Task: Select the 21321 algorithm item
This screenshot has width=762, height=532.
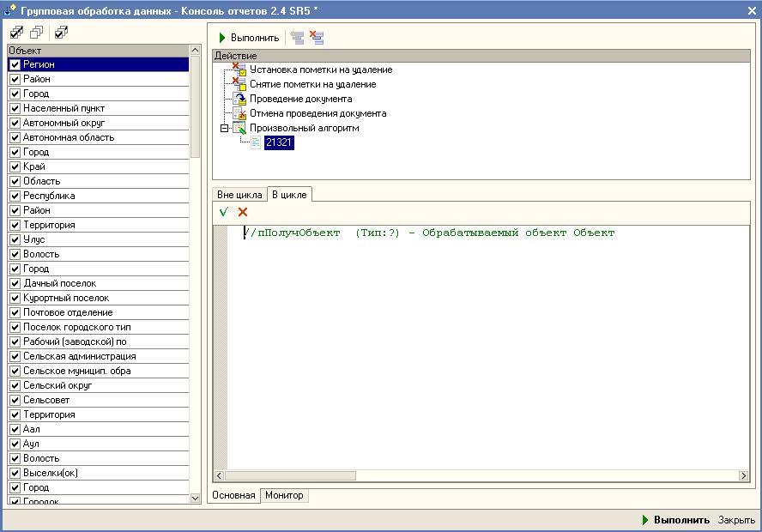Action: point(279,142)
